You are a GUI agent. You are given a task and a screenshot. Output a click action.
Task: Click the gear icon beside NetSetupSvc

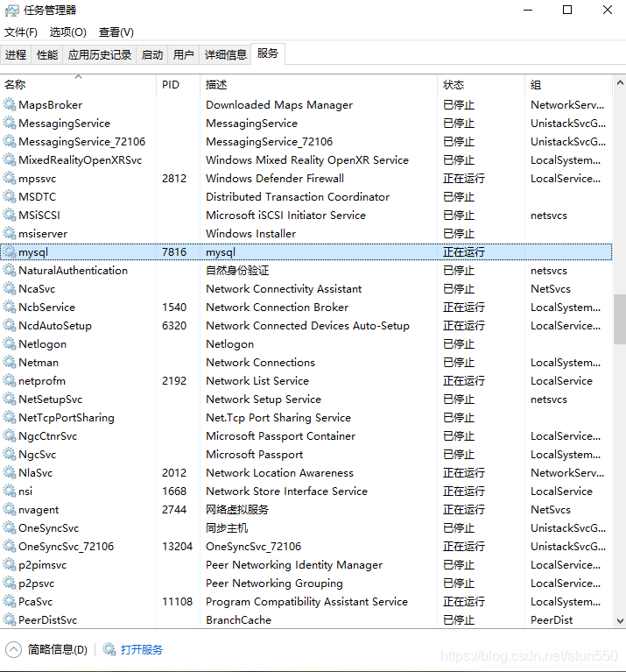[10, 400]
